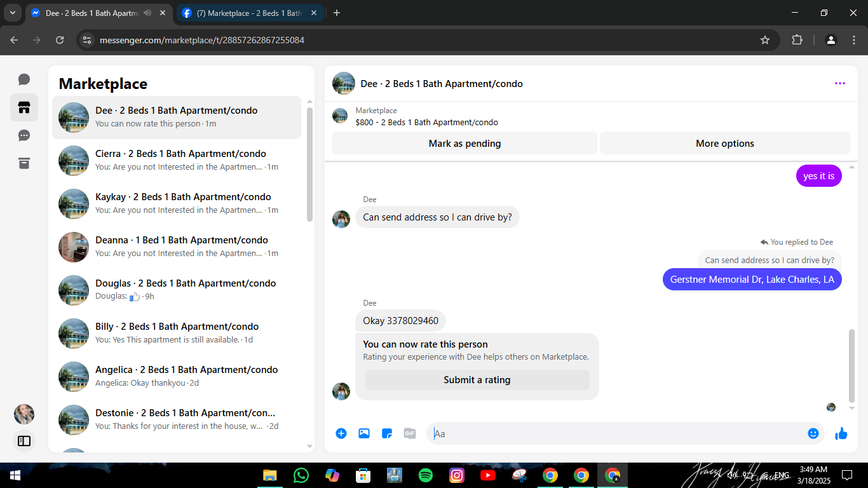Image resolution: width=868 pixels, height=488 pixels.
Task: Switch to Facebook Marketplace tab
Action: coord(249,13)
